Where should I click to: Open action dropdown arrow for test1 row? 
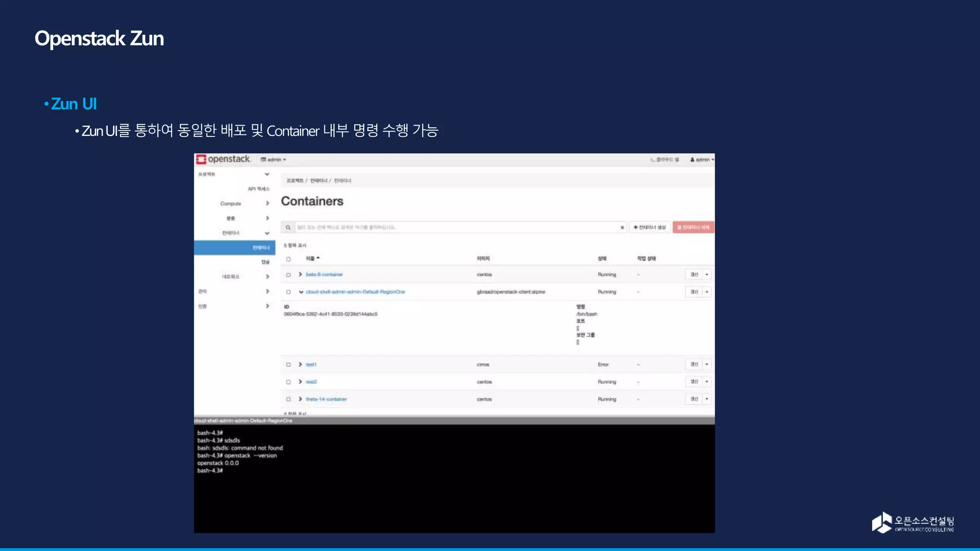pos(707,364)
